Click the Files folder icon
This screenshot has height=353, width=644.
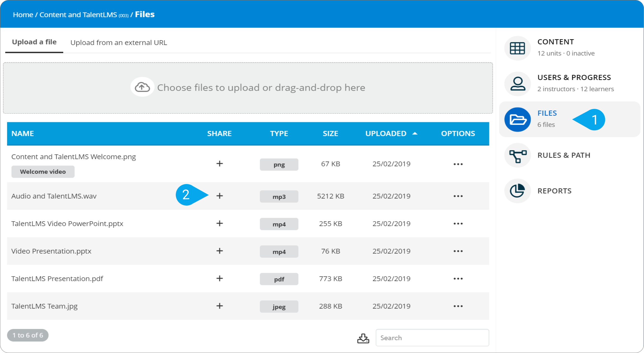point(518,119)
